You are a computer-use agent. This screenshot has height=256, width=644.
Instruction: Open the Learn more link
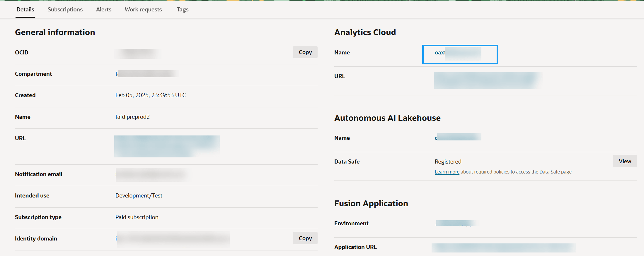pyautogui.click(x=447, y=172)
